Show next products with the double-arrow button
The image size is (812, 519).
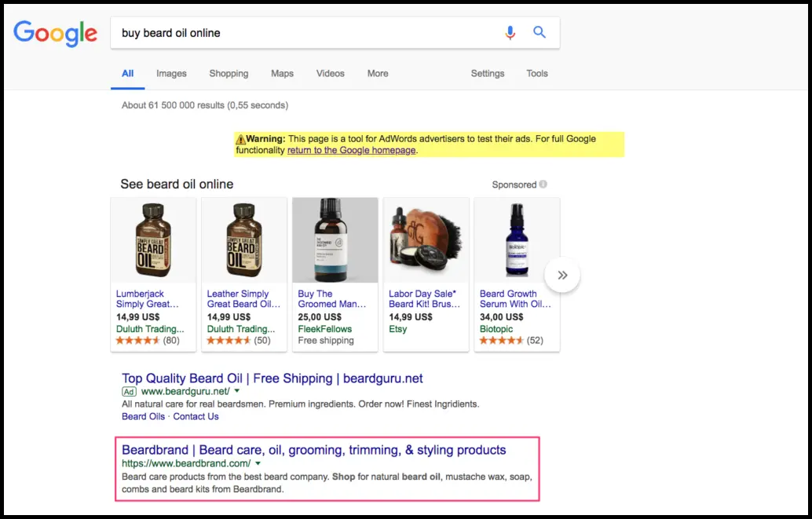(562, 275)
